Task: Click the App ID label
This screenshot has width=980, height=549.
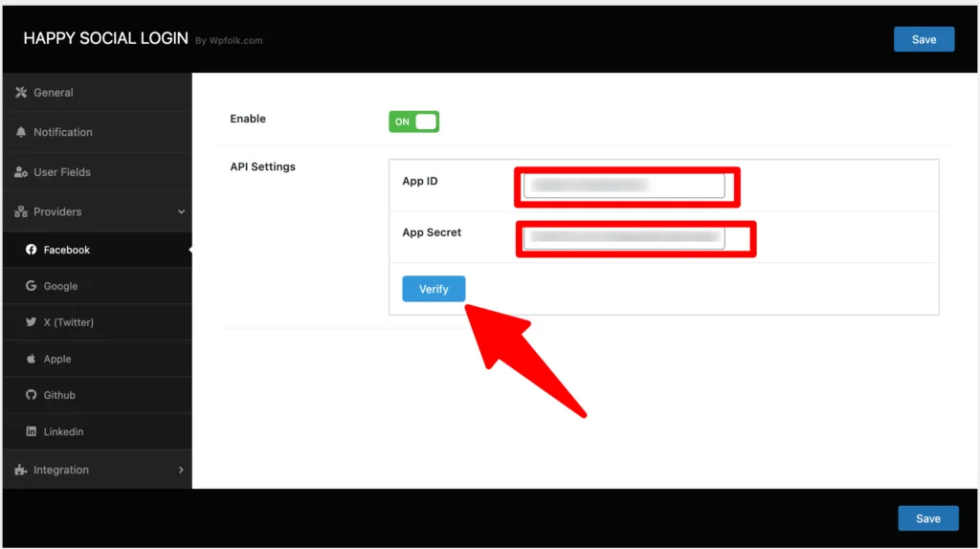Action: tap(420, 181)
